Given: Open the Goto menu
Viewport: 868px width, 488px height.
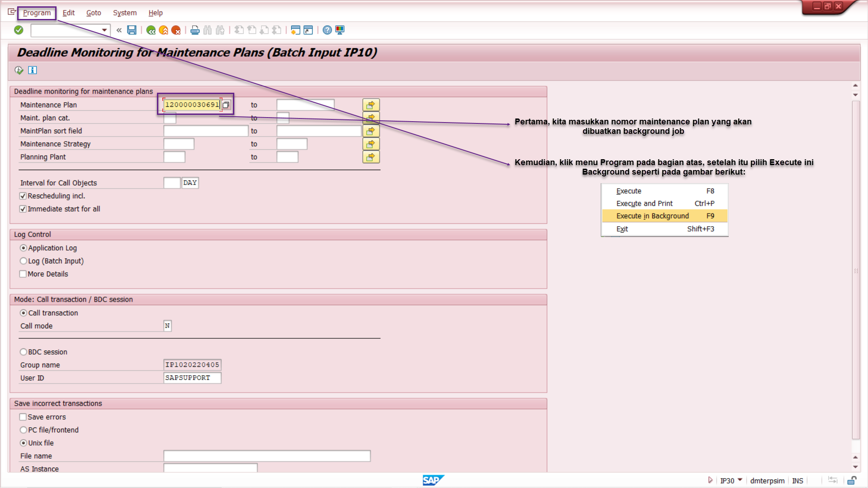Looking at the screenshot, I should point(94,13).
